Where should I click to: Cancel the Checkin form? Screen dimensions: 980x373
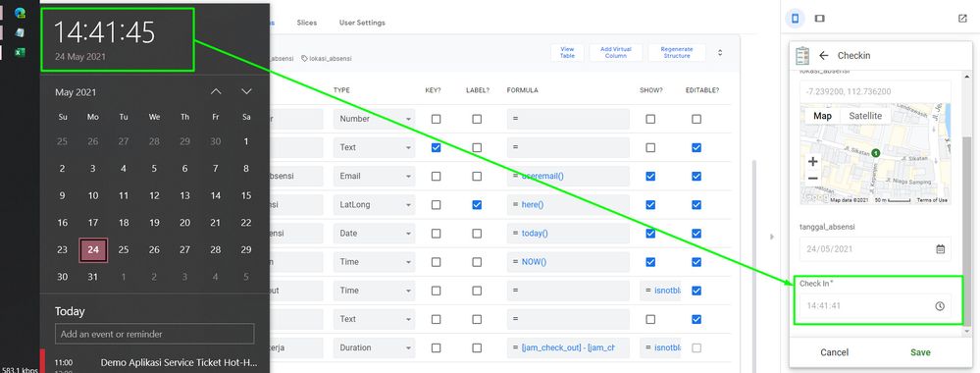pos(835,352)
